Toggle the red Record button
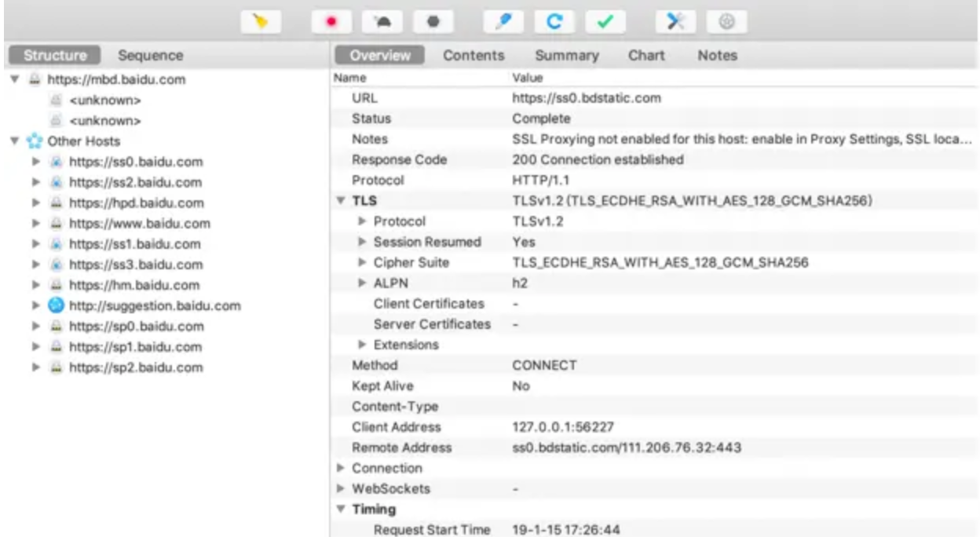 pyautogui.click(x=333, y=21)
